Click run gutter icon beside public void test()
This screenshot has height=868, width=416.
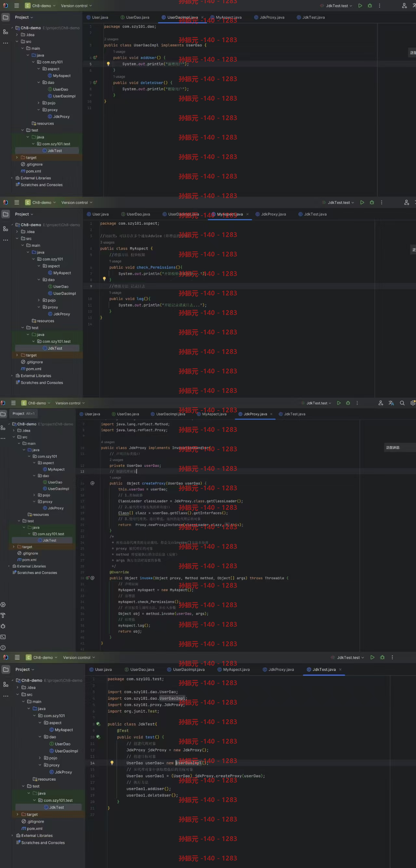click(98, 737)
